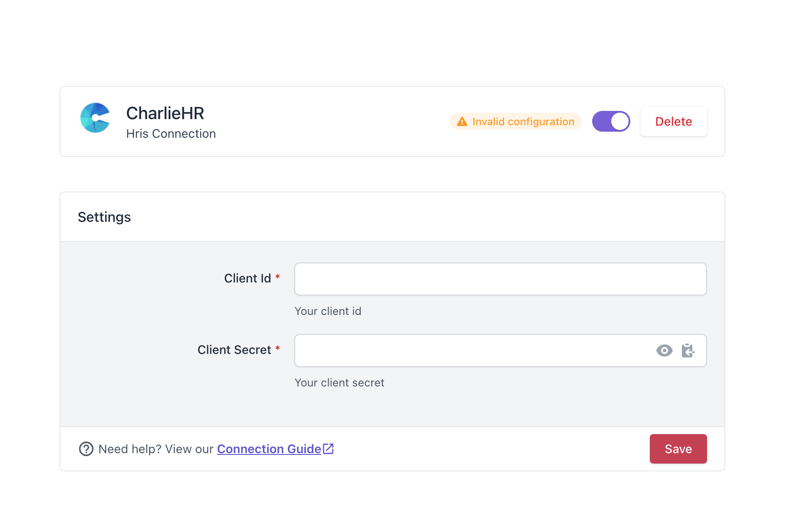
Task: Paste from clipboard into Client Secret
Action: point(688,350)
